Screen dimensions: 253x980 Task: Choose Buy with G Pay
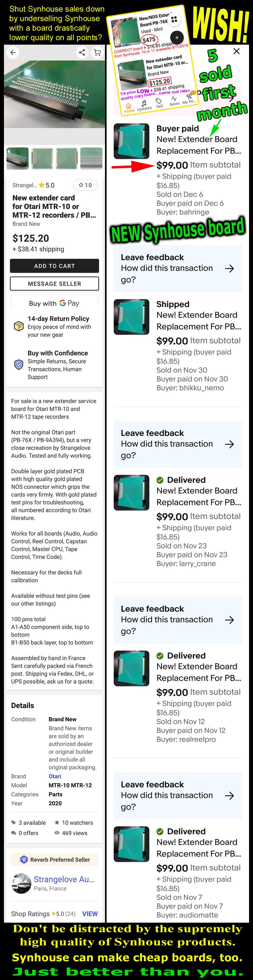(54, 303)
